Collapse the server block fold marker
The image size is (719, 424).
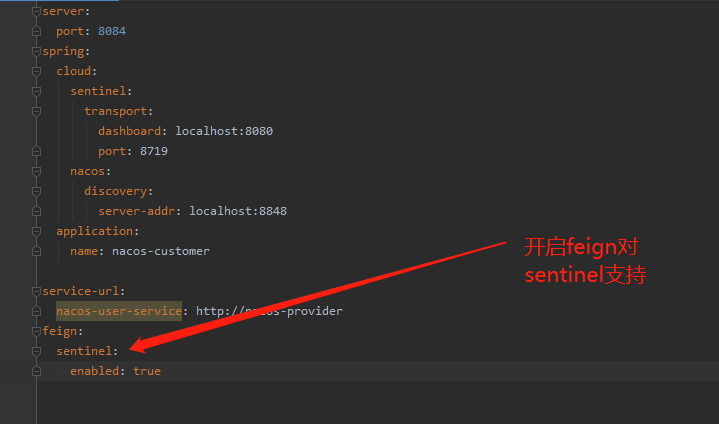coord(37,10)
